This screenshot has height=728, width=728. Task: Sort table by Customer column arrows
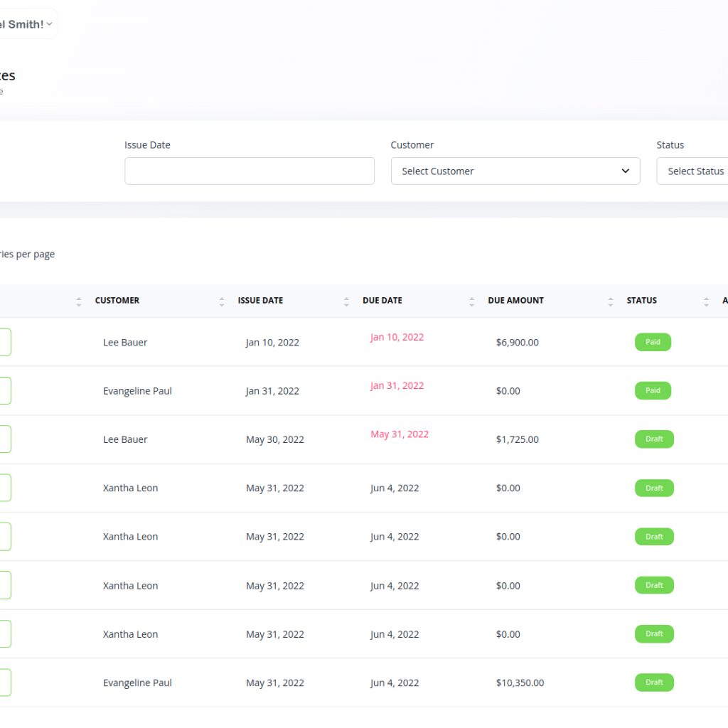(222, 301)
